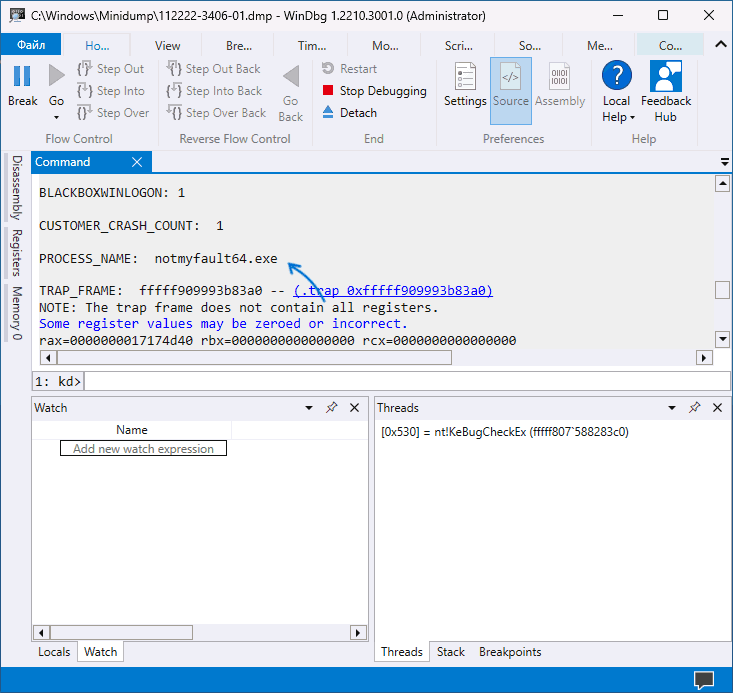Click Step Into in Flow Control
Image resolution: width=733 pixels, height=693 pixels.
[x=111, y=91]
